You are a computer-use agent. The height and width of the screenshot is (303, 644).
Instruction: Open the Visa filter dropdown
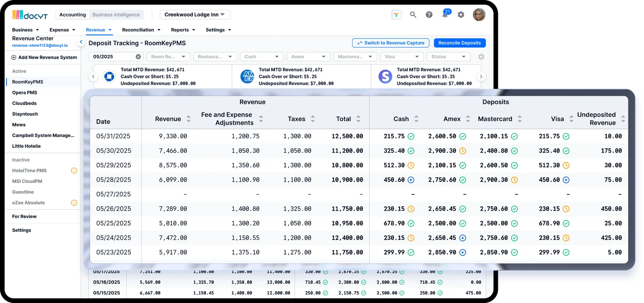click(x=401, y=57)
